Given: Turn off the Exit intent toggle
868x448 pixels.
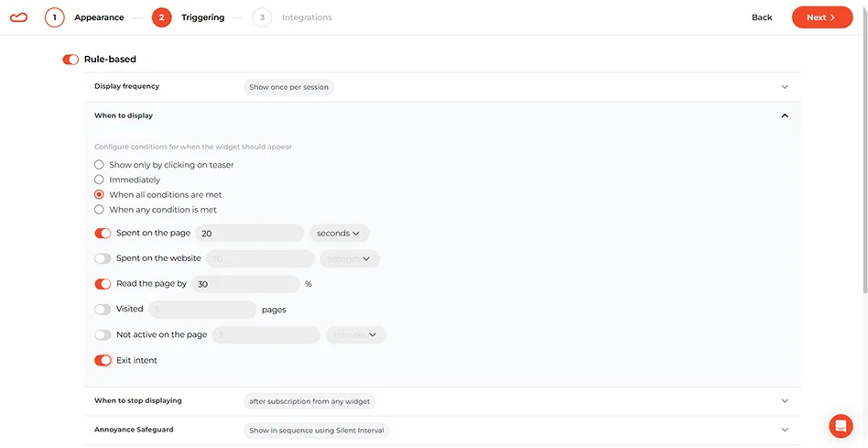Looking at the screenshot, I should (103, 361).
